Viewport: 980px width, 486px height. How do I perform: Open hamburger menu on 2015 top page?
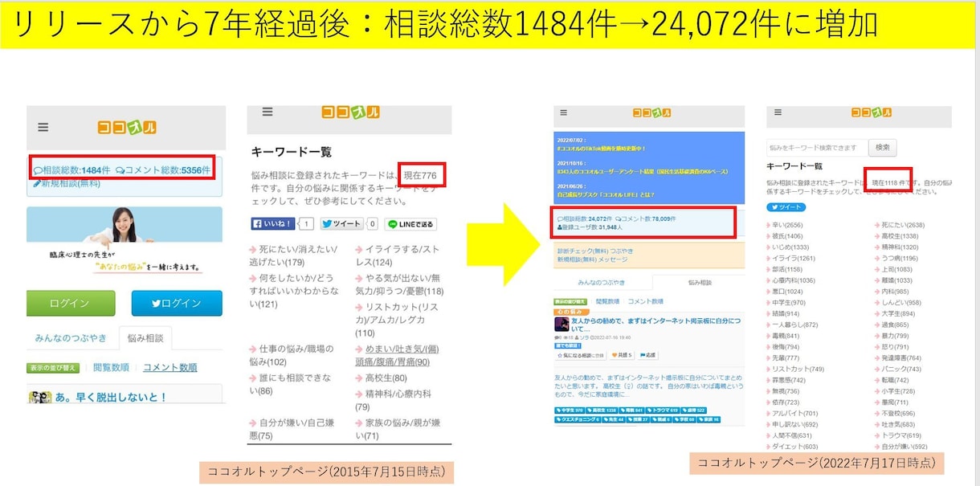(43, 127)
